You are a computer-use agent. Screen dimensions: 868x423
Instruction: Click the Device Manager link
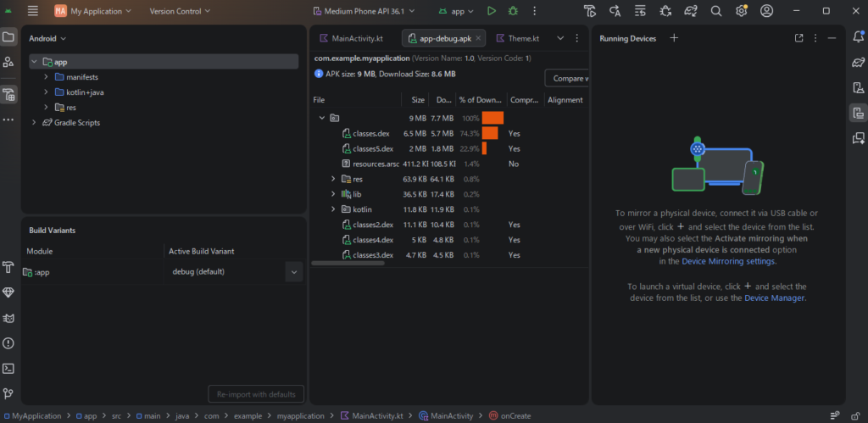click(775, 298)
